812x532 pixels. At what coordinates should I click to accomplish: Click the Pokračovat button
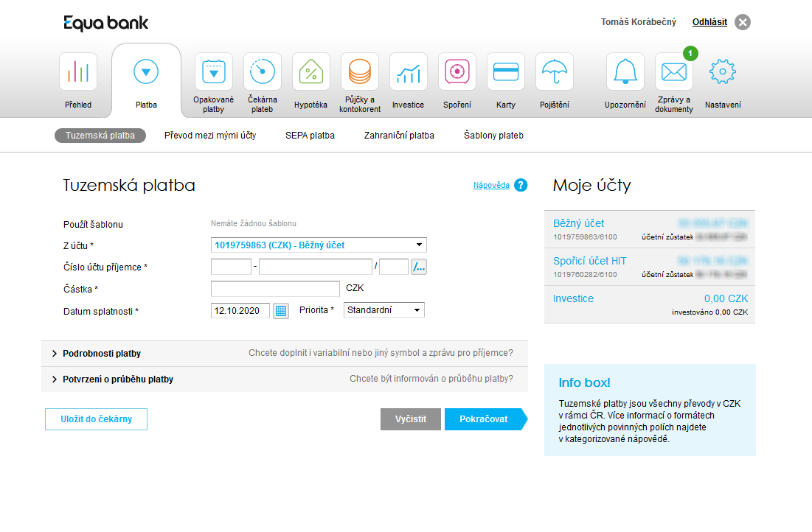click(x=484, y=419)
